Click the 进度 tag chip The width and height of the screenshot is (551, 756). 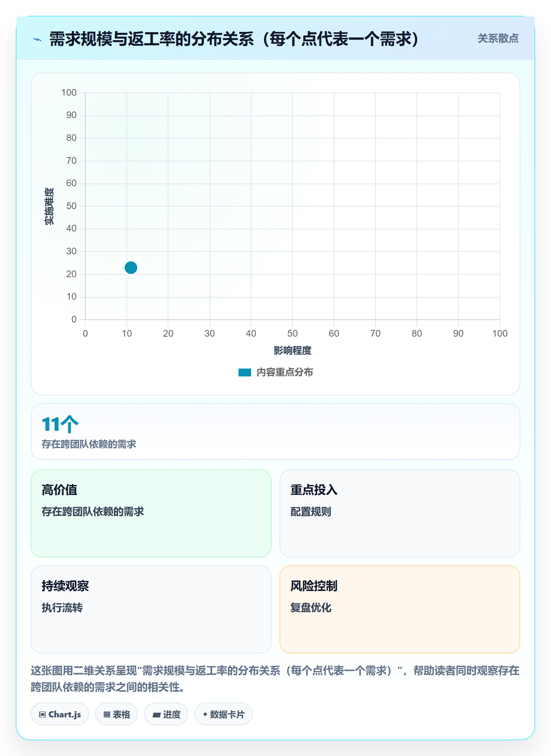[x=166, y=714]
